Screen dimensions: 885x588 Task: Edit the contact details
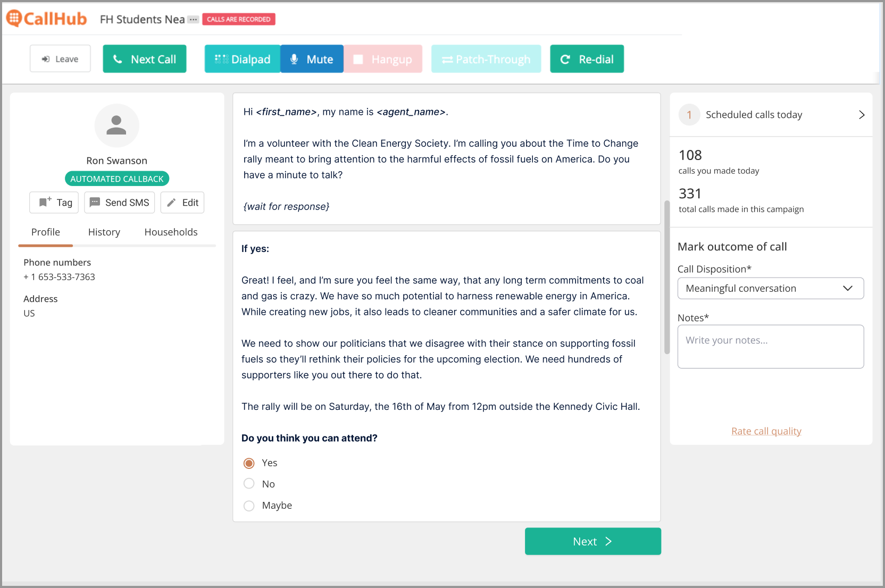(x=182, y=203)
